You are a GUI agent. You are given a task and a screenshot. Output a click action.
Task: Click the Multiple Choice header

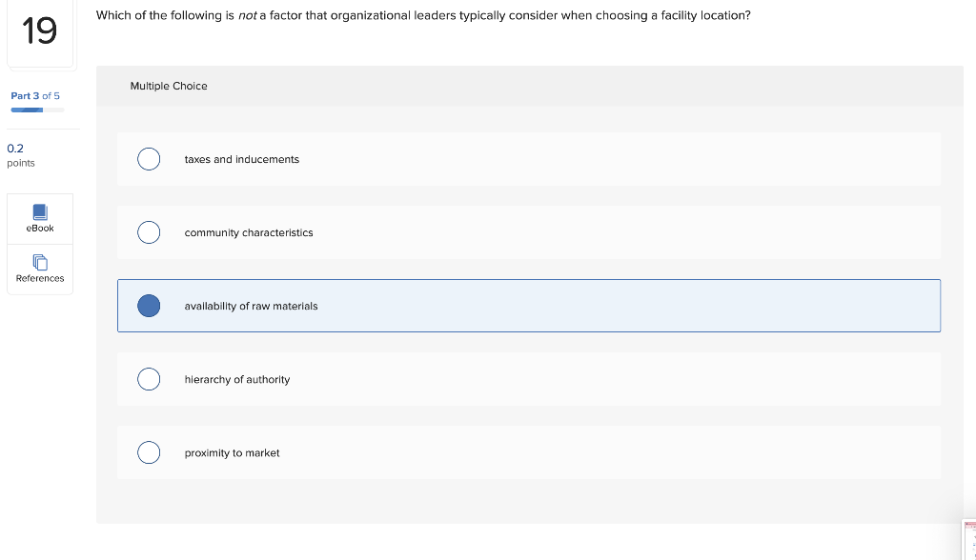[169, 86]
